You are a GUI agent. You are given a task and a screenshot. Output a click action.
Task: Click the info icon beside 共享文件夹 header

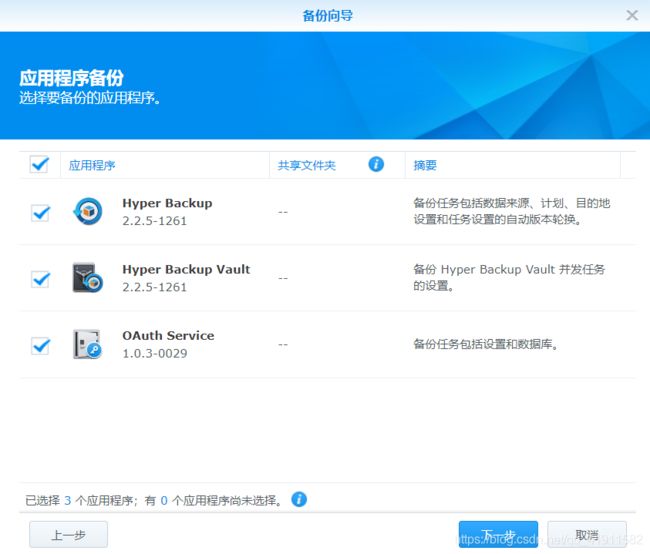point(376,164)
